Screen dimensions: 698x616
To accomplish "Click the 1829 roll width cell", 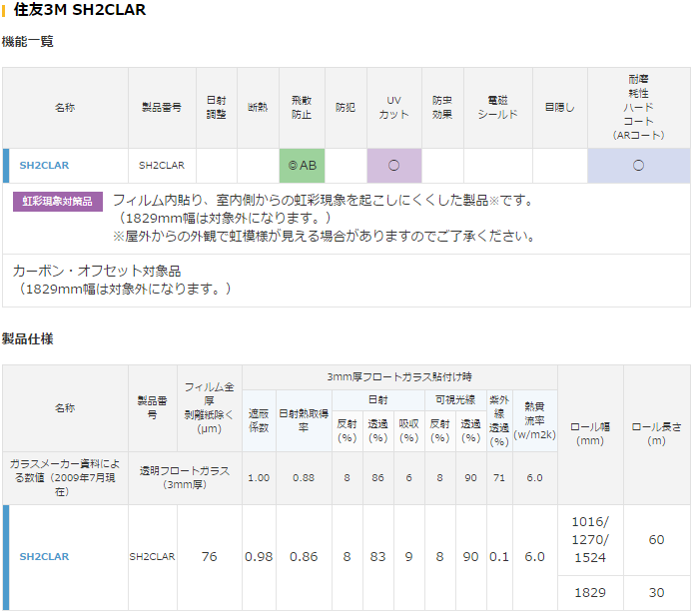I will pos(590,592).
